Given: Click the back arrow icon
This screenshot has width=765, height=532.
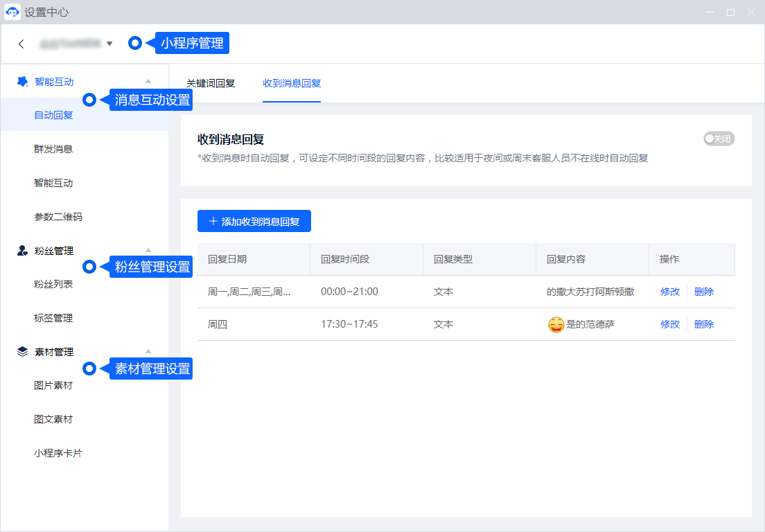Looking at the screenshot, I should 21,44.
